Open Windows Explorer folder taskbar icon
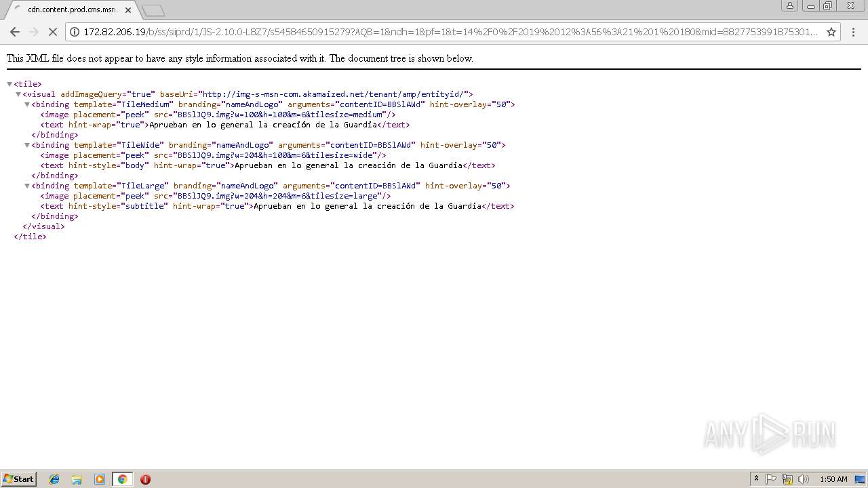 point(77,479)
